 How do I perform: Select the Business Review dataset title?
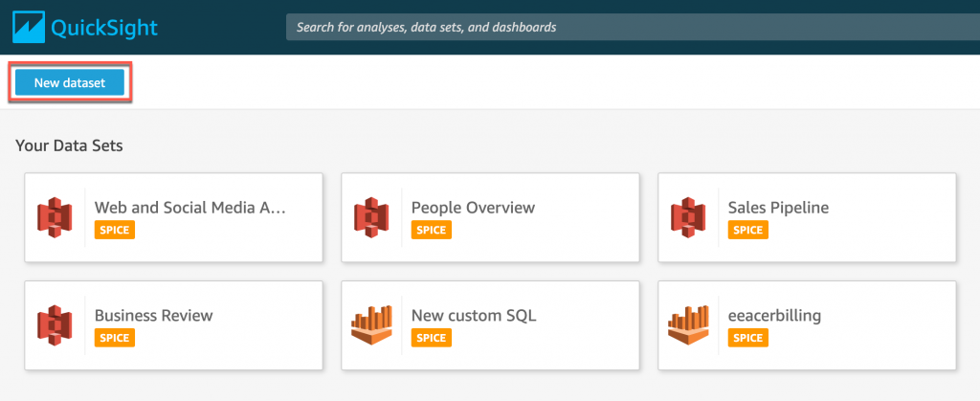[153, 316]
